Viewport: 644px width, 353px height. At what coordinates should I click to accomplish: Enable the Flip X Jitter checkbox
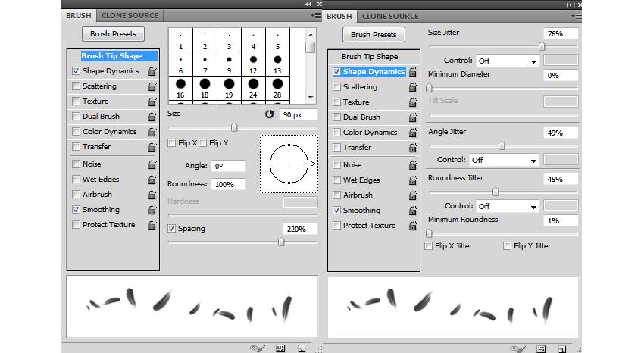430,246
